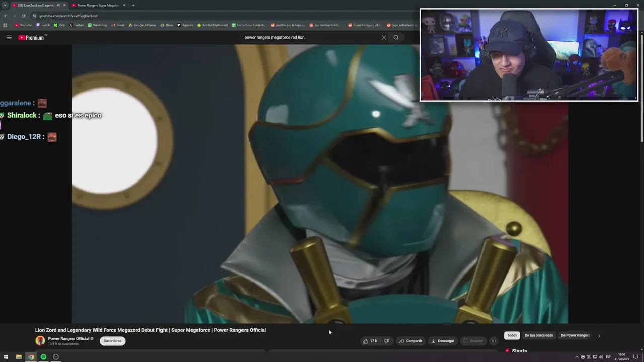Like the video with 17 k likes
The width and height of the screenshot is (644, 362).
(370, 341)
